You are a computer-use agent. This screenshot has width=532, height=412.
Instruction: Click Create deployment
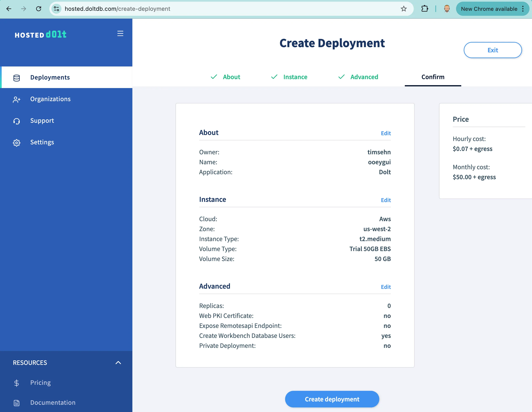pyautogui.click(x=332, y=399)
